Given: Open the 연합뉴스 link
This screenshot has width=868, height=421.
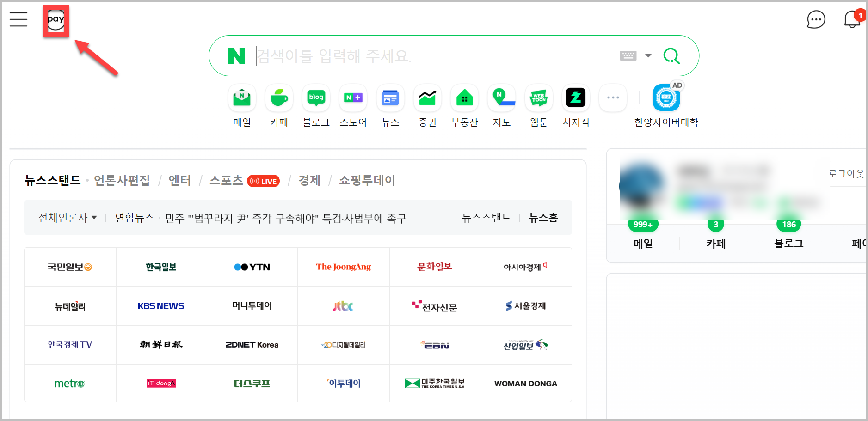Looking at the screenshot, I should [x=135, y=218].
